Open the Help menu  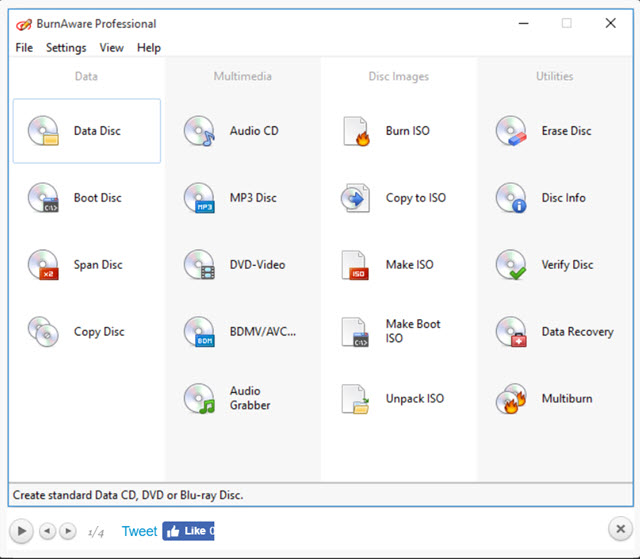pyautogui.click(x=149, y=48)
